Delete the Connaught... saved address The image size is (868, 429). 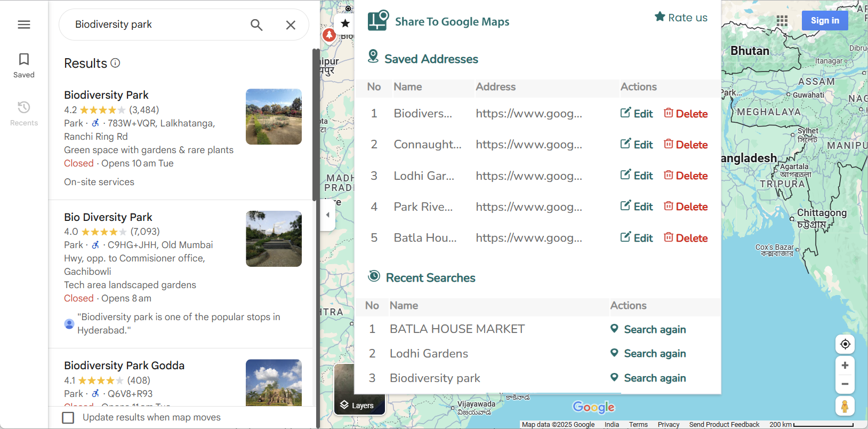686,145
